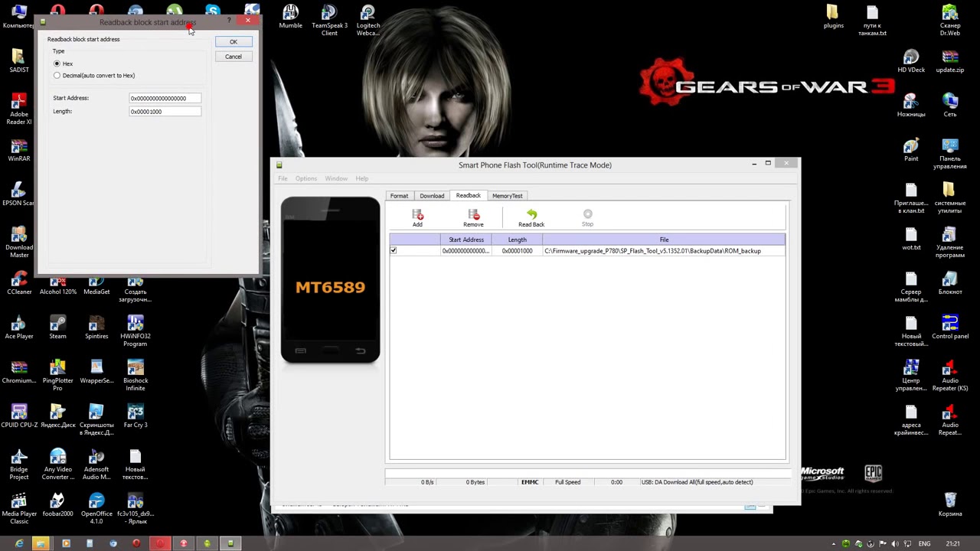Click the Start Address input field

pyautogui.click(x=165, y=98)
